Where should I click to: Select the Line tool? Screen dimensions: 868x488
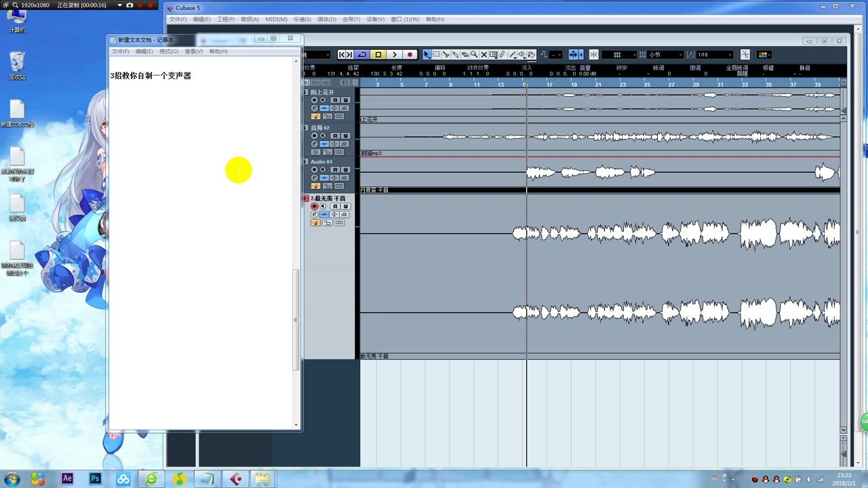tap(513, 54)
